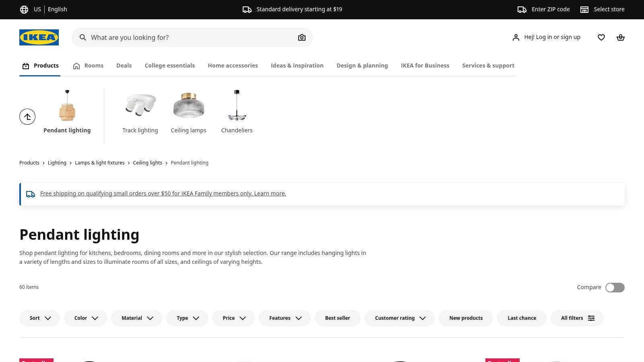
Task: Select the Chandeliers category image
Action: click(x=237, y=105)
